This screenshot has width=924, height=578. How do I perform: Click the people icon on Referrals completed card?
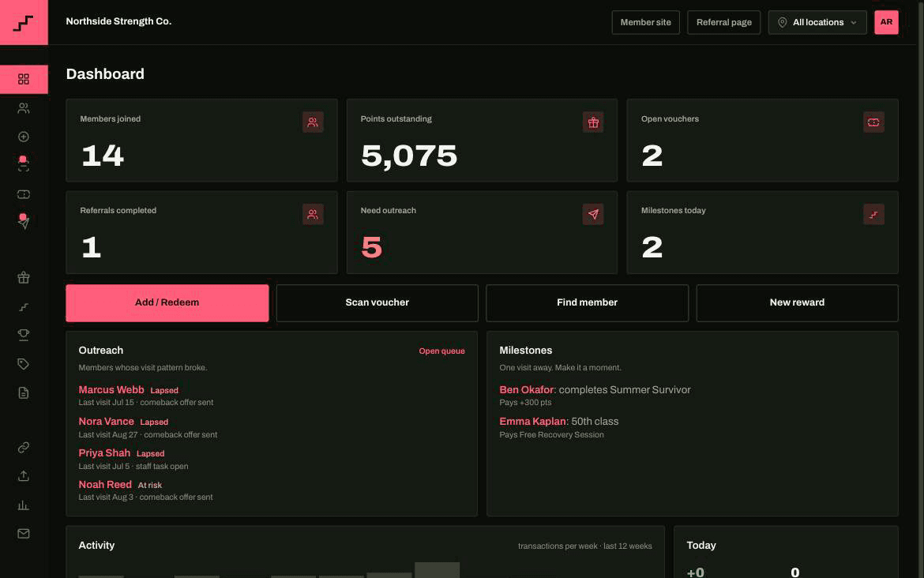313,214
